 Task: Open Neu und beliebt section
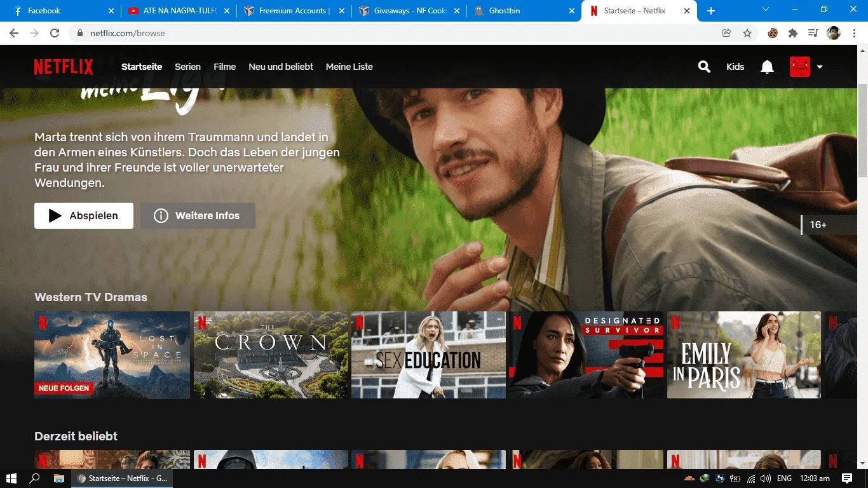pyautogui.click(x=281, y=67)
